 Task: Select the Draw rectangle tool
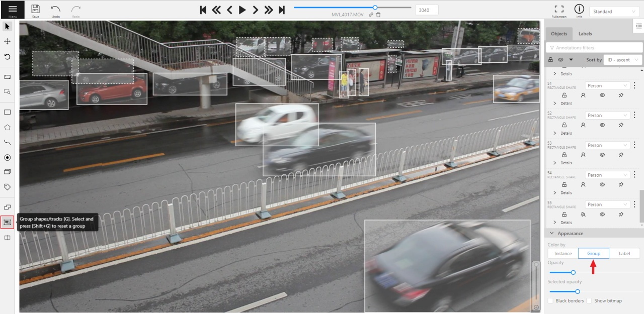[x=8, y=112]
